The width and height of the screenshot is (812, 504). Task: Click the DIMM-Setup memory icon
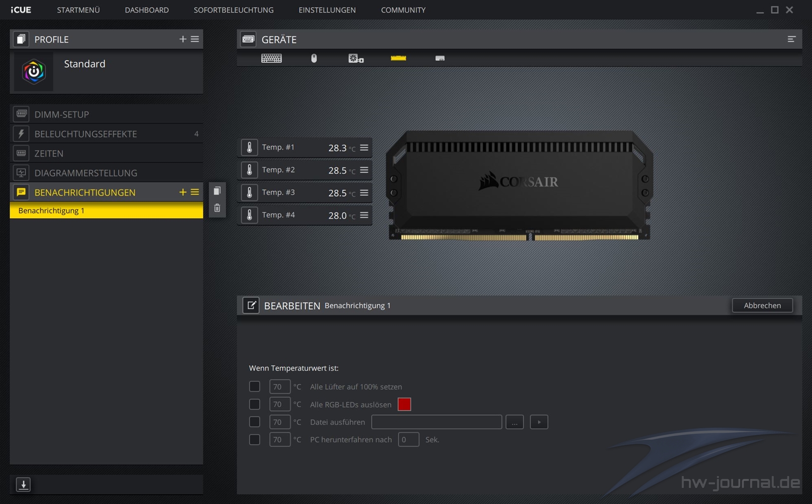(21, 114)
